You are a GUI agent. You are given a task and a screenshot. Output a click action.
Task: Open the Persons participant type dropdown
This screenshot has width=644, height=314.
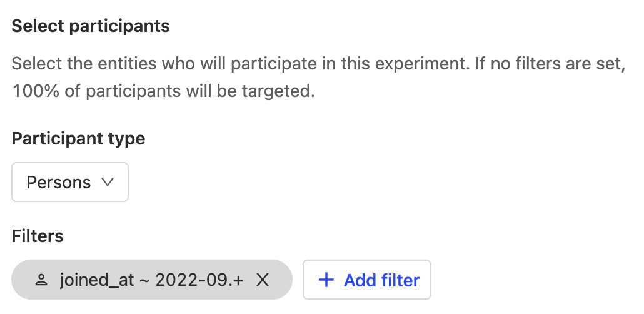70,182
